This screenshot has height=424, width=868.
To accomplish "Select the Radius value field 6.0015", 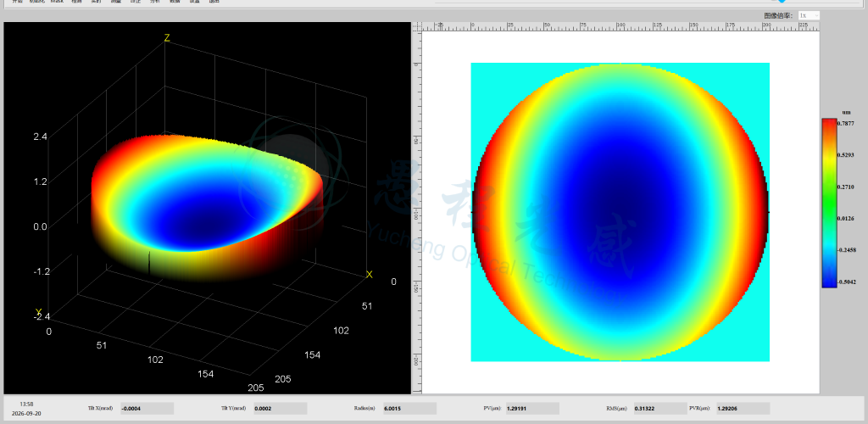I will click(409, 409).
